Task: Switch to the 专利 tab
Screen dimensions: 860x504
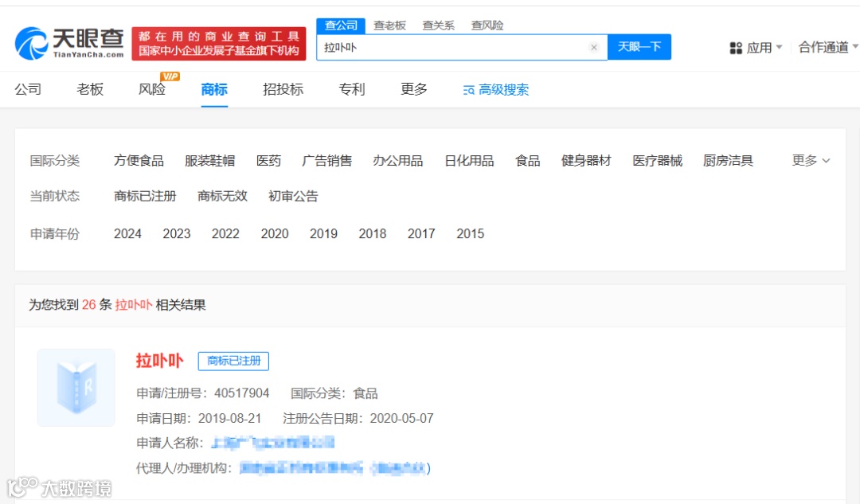Action: (352, 89)
